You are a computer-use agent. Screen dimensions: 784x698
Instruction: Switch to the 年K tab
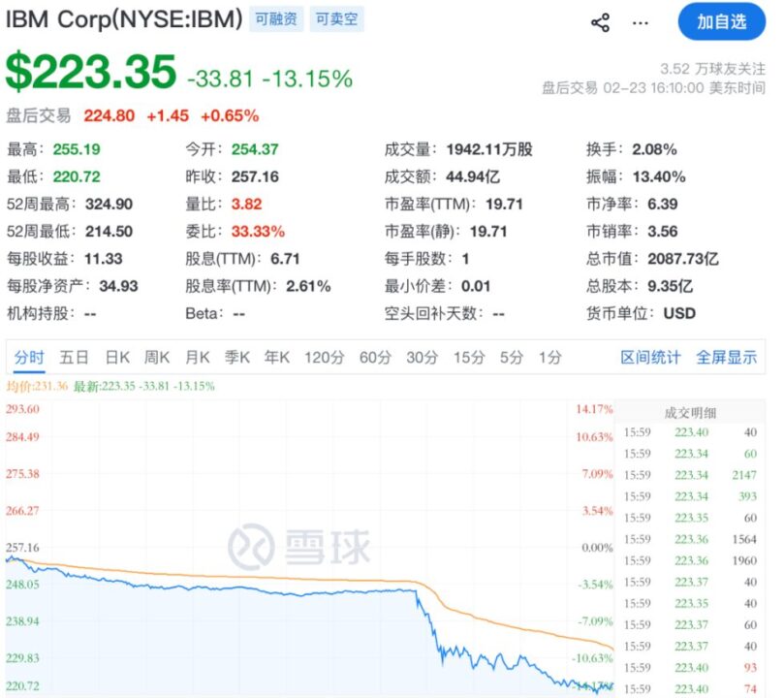tap(277, 357)
